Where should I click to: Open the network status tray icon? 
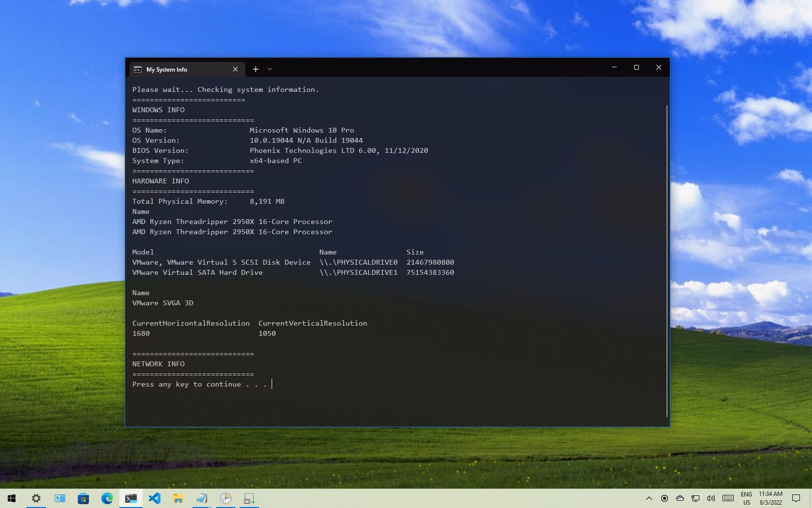coord(696,498)
